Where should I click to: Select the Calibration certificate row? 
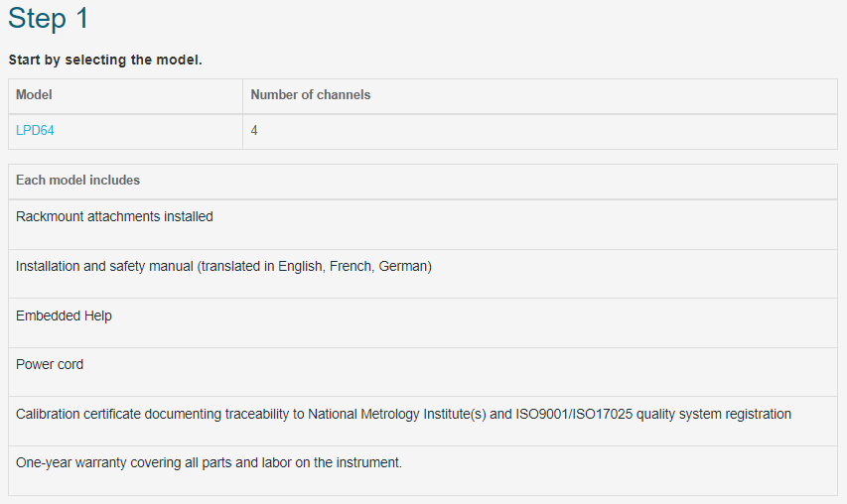pos(423,422)
